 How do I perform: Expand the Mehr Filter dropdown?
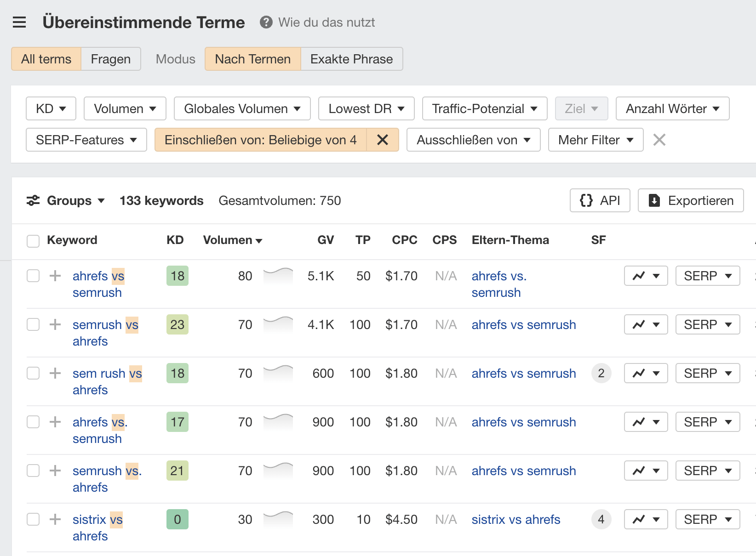596,140
